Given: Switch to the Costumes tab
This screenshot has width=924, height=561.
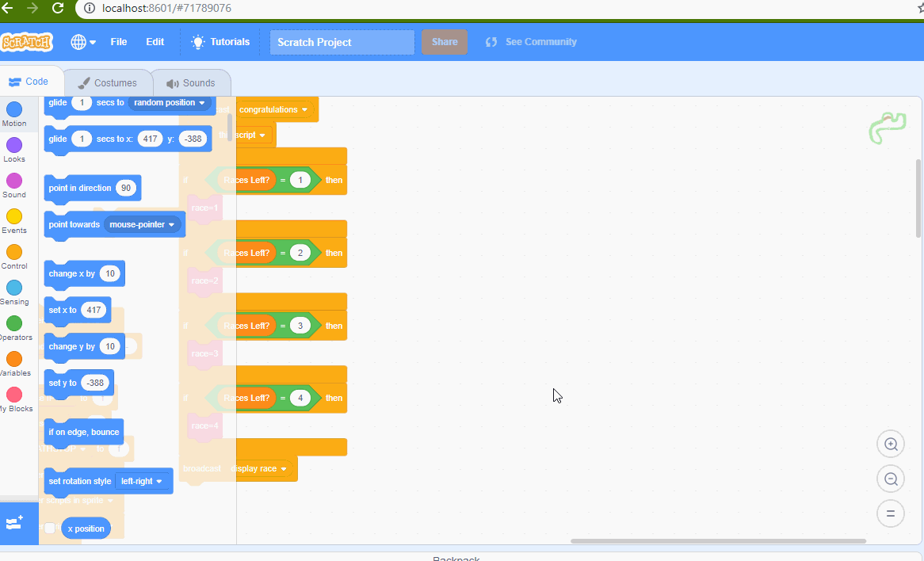Looking at the screenshot, I should pyautogui.click(x=108, y=83).
